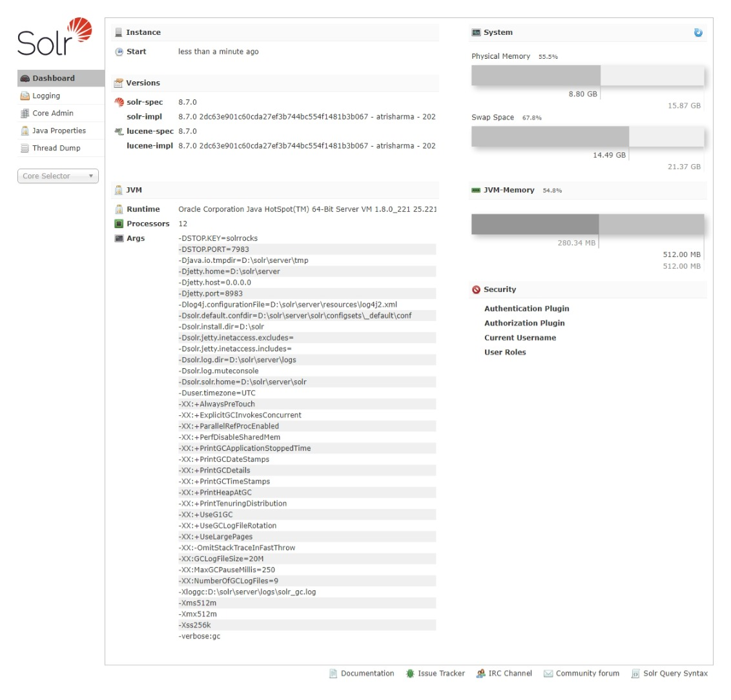Click the Physical Memory usage bar
The height and width of the screenshot is (700, 731).
(x=588, y=76)
